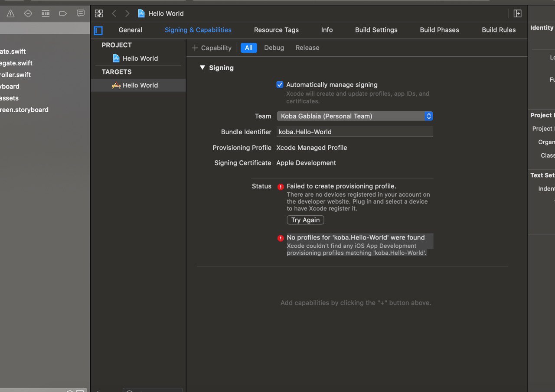Select the assets item in navigator
The height and width of the screenshot is (392, 555).
(9, 98)
